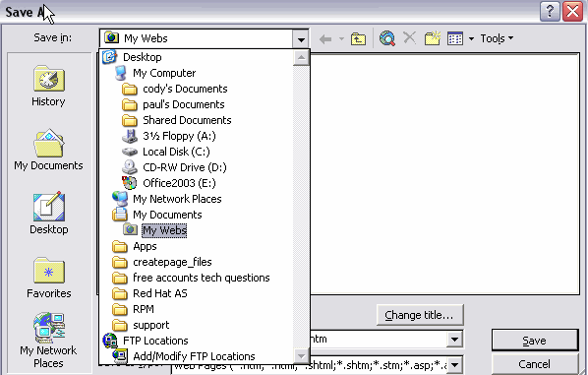Open History in the places bar
This screenshot has height=375, width=588.
49,87
